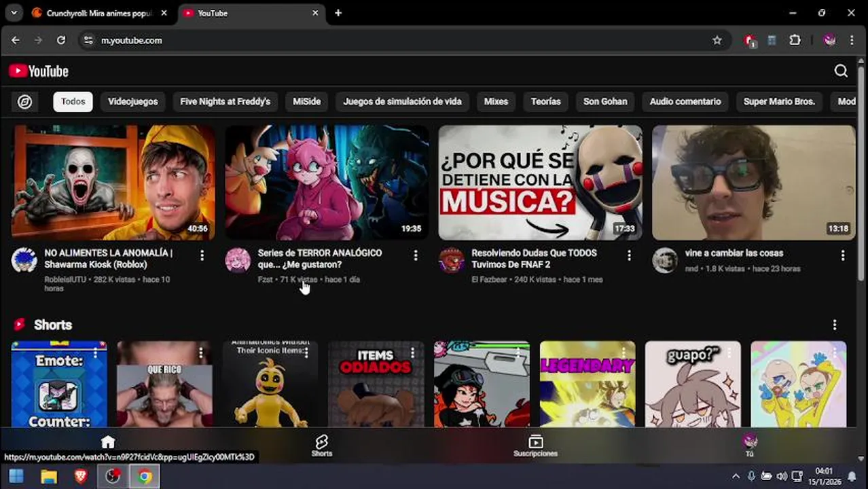Screen dimensions: 868x489
Task: Open the ¿Por qué se detiene thumbnail
Action: (x=540, y=182)
